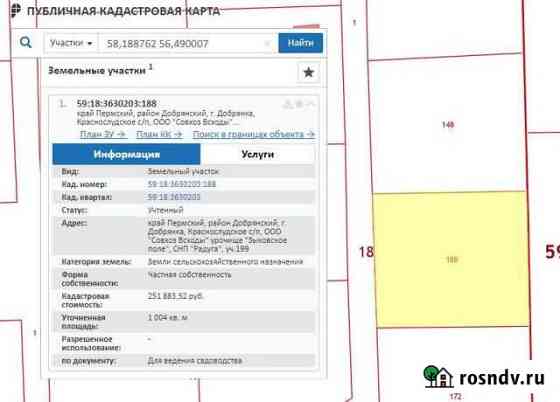Click cadastral value "251 883,52 руб."
The width and height of the screenshot is (560, 402).
point(175,296)
